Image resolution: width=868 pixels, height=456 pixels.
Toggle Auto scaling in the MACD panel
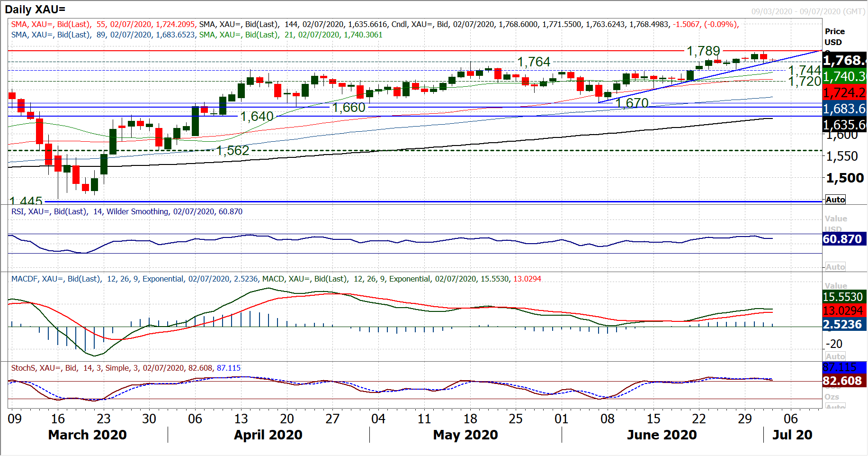point(835,356)
